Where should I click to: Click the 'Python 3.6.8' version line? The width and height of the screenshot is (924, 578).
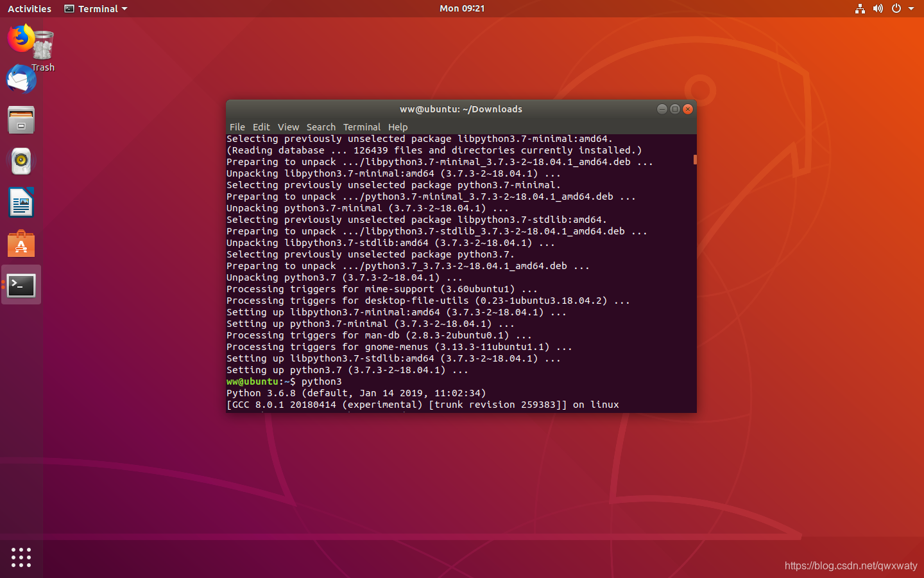pos(356,393)
